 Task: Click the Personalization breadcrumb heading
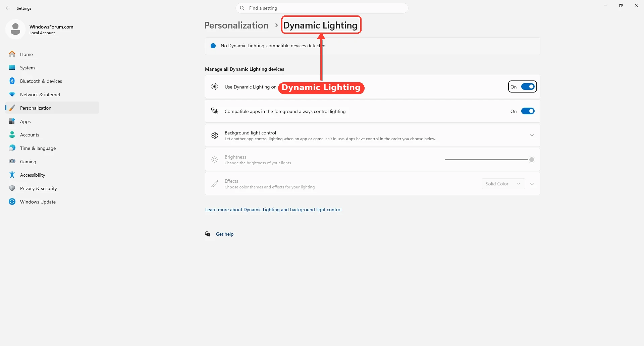(x=236, y=25)
